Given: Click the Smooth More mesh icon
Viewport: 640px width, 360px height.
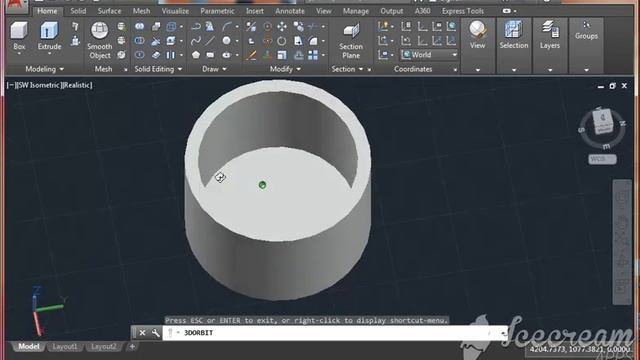Looking at the screenshot, I should 122,27.
